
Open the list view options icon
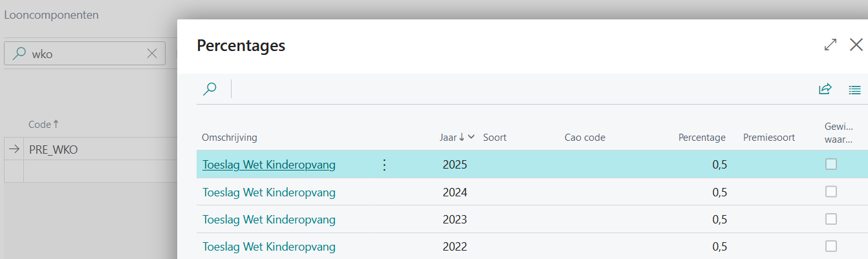tap(854, 90)
